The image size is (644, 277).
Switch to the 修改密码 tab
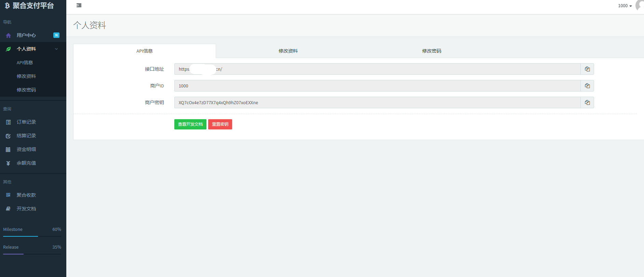tap(431, 51)
